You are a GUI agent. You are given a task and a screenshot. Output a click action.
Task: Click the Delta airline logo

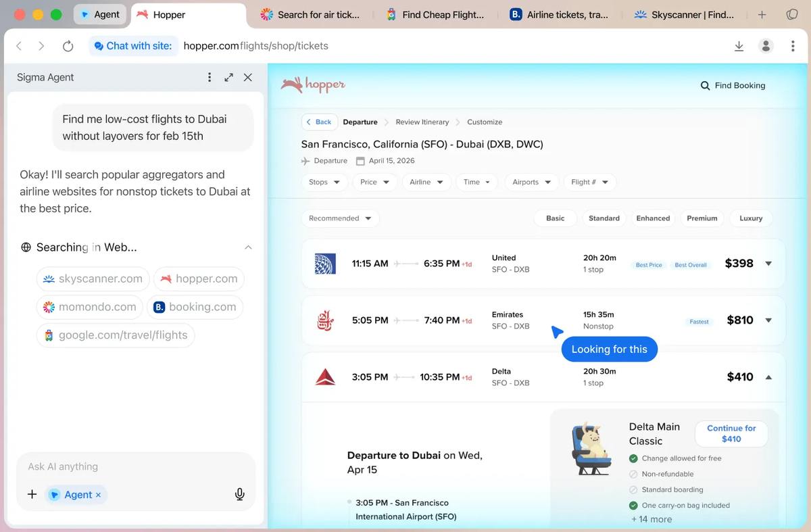click(325, 377)
